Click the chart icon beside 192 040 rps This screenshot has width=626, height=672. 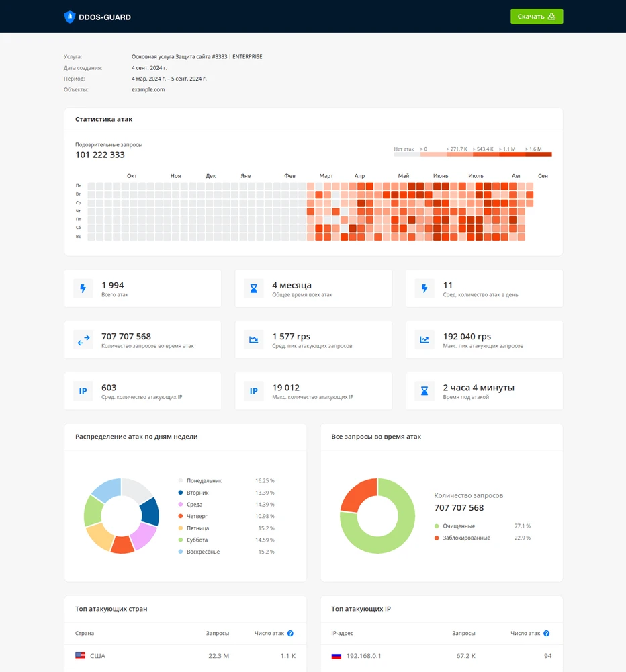[x=424, y=340]
